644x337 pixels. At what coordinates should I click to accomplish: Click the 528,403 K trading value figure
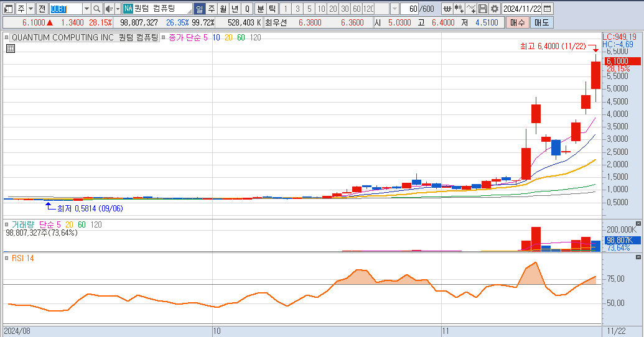245,22
